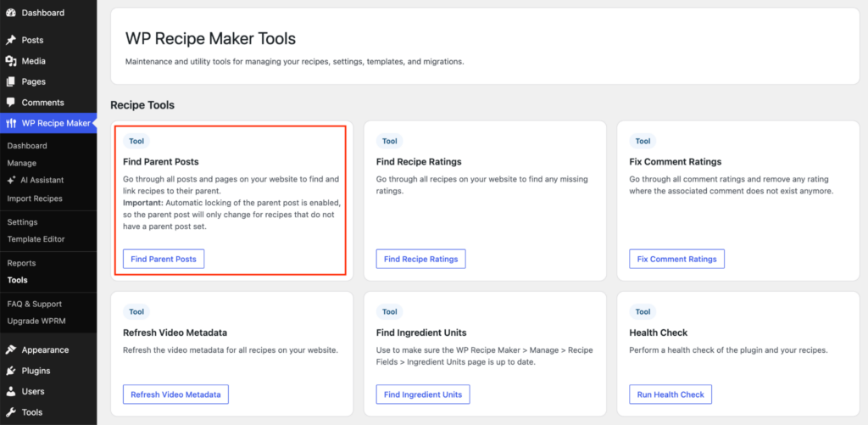Click the Find Recipe Ratings button
Screen dimensions: 868x425
tap(420, 259)
